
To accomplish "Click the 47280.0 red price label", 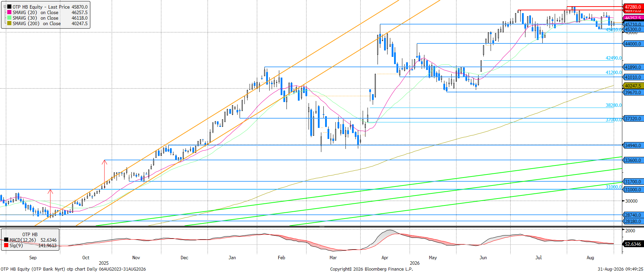I will [633, 7].
